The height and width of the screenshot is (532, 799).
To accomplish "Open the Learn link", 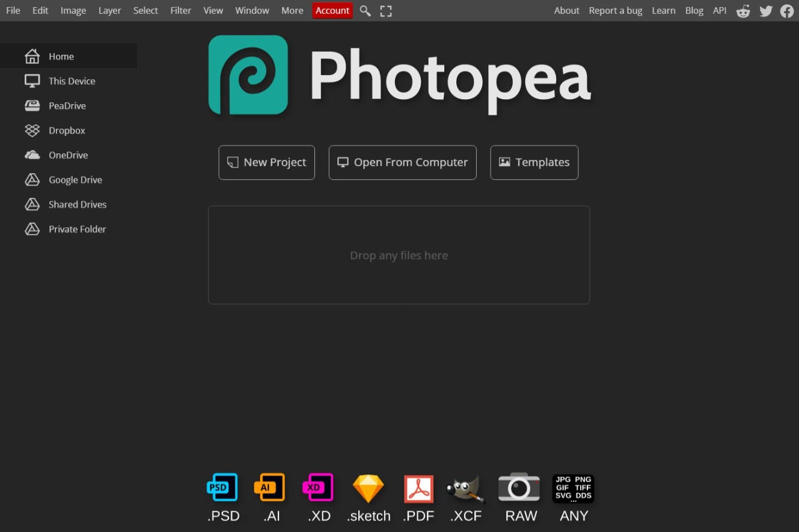I will point(664,10).
